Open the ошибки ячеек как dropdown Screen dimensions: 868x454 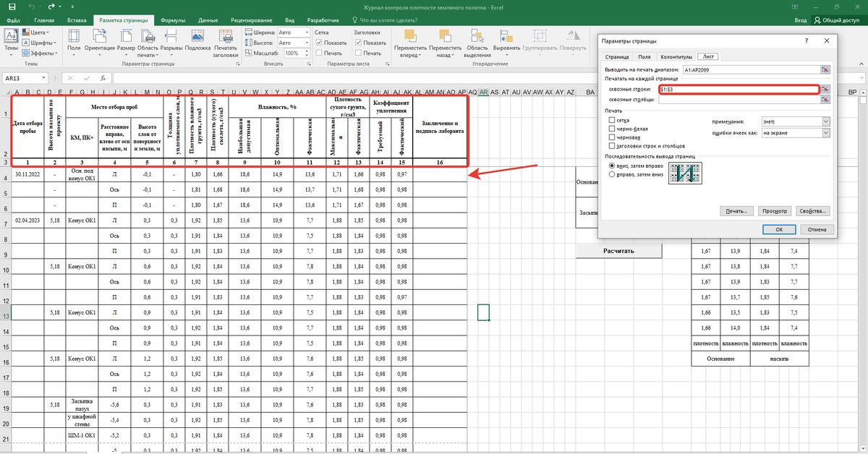(825, 133)
